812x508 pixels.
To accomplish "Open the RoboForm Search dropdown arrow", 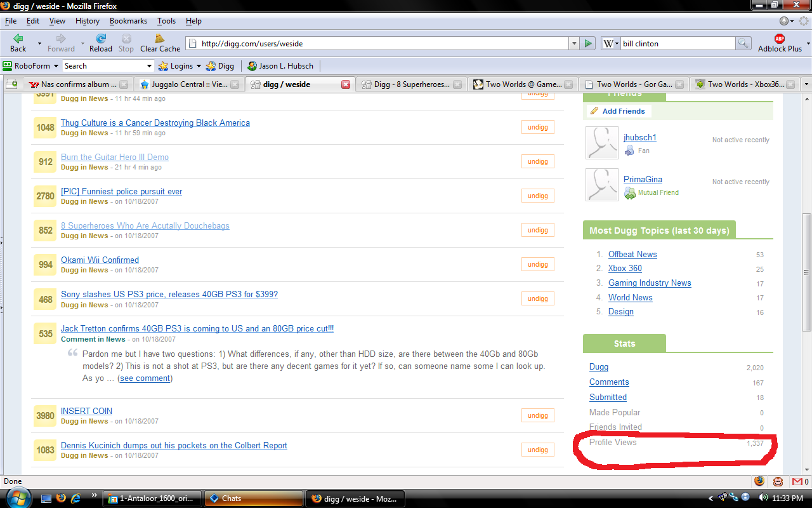I will point(150,66).
